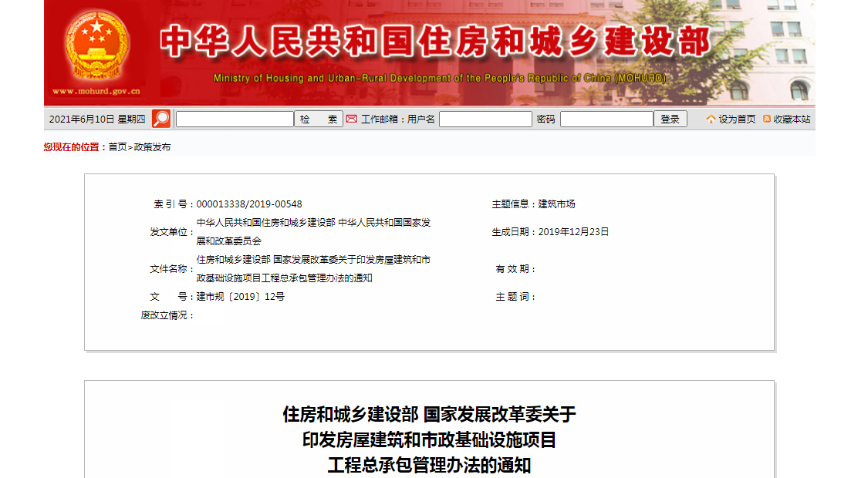Screen dimensions: 868x478
Task: Click document number 建市规〔2019〕12号
Action: click(x=240, y=297)
